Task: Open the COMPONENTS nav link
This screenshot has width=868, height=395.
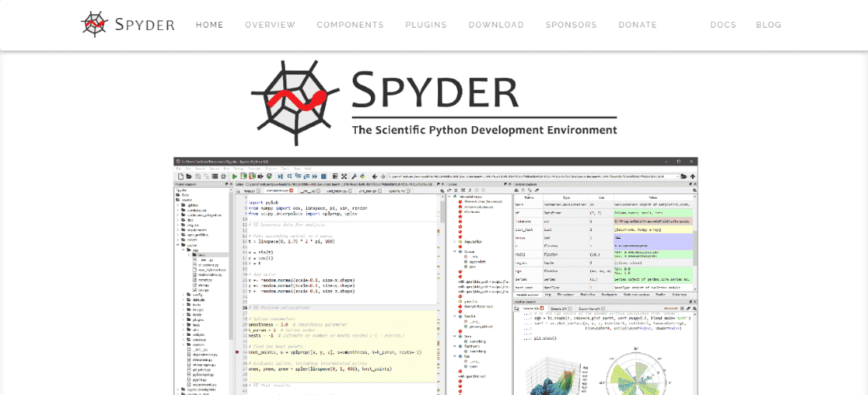Action: point(350,25)
